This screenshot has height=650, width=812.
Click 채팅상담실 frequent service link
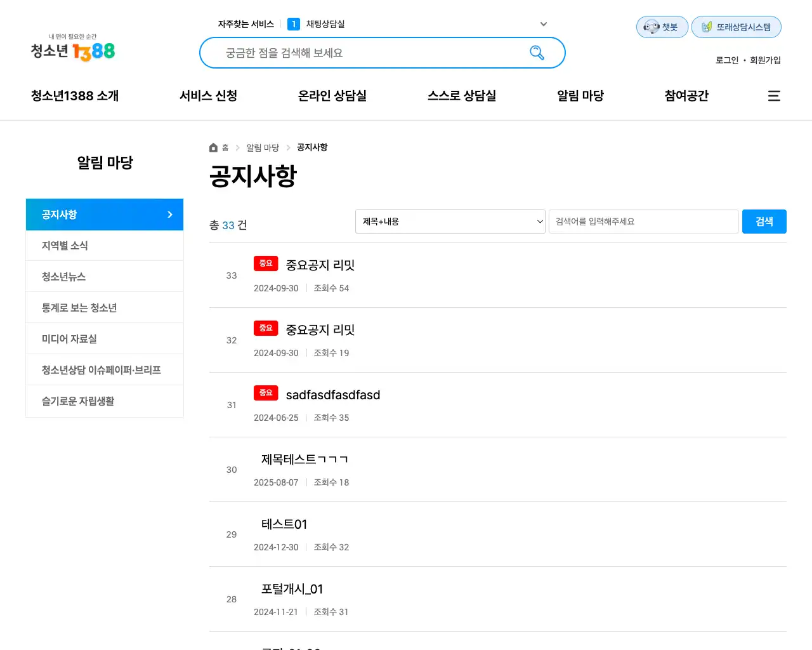click(x=325, y=24)
